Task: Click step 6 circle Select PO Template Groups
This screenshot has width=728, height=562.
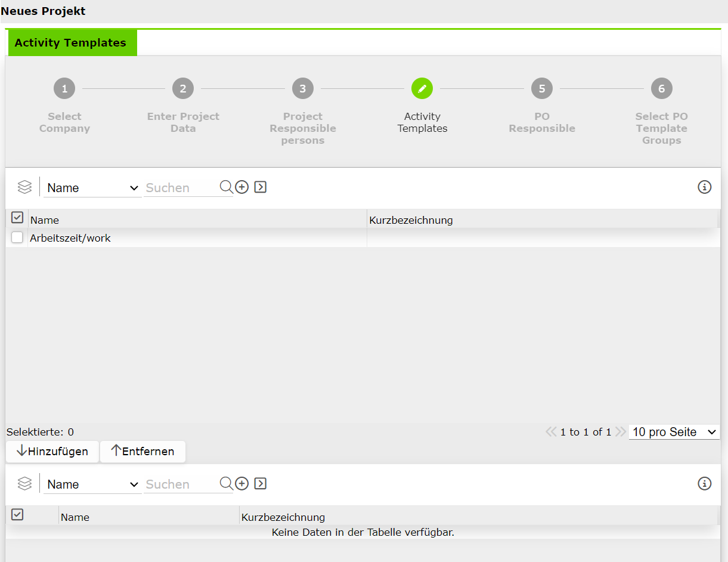Action: 661,89
